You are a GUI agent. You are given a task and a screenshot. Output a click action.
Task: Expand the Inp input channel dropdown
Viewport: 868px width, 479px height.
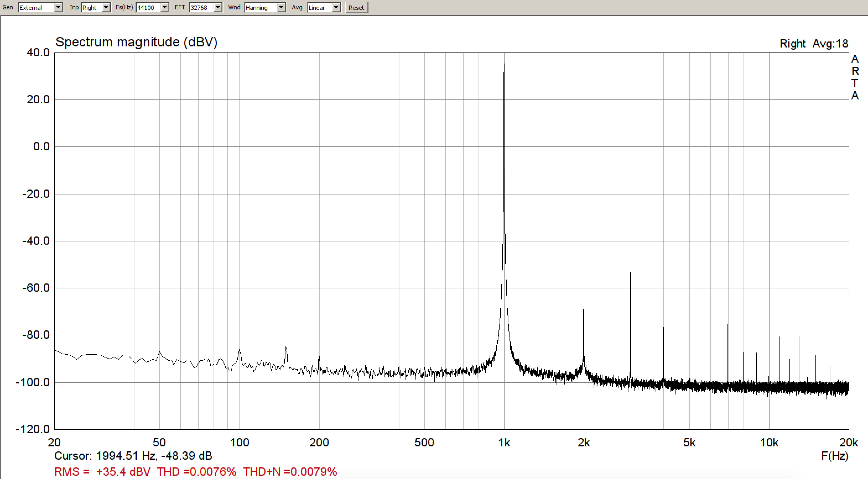coord(106,7)
